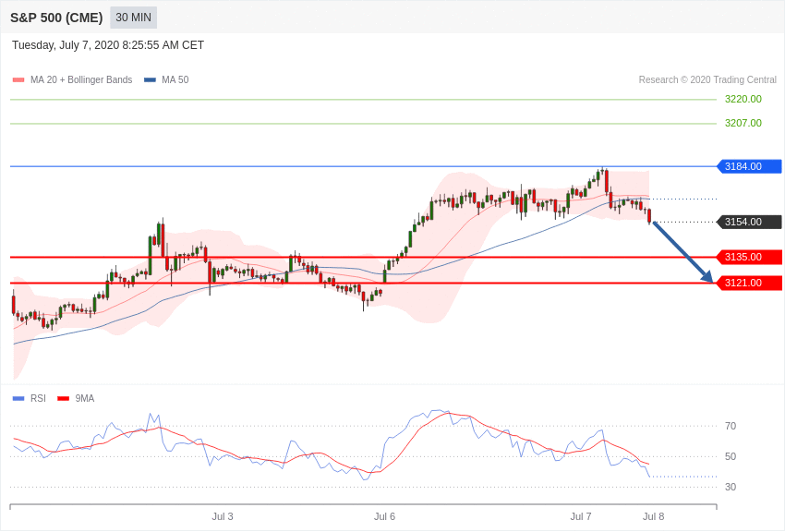Click the 'Research © 2020 Trading Central' credit

point(707,79)
